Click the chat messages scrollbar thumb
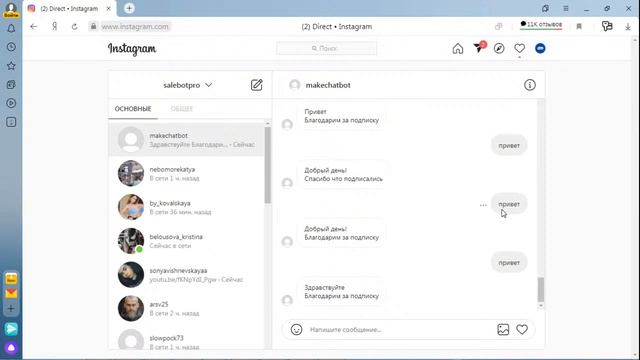The width and height of the screenshot is (640, 360). pyautogui.click(x=541, y=289)
